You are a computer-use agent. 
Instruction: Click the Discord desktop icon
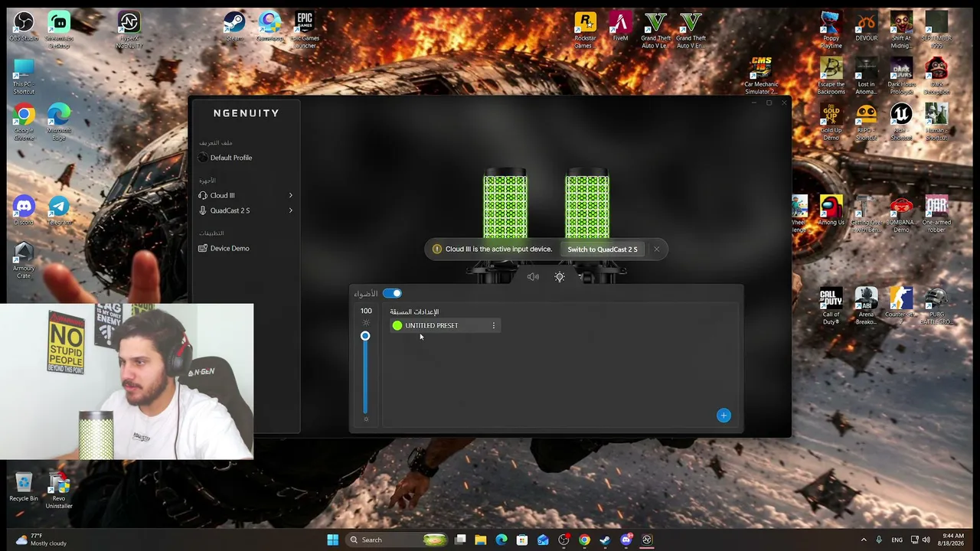click(x=24, y=210)
